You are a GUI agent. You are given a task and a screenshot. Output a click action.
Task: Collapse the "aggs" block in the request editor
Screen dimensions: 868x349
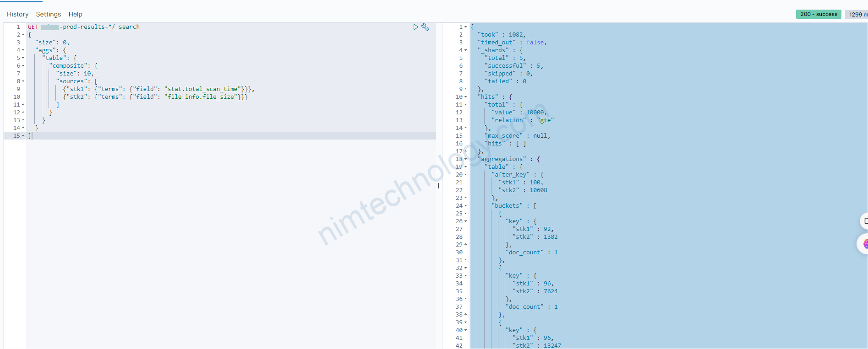pyautogui.click(x=23, y=50)
